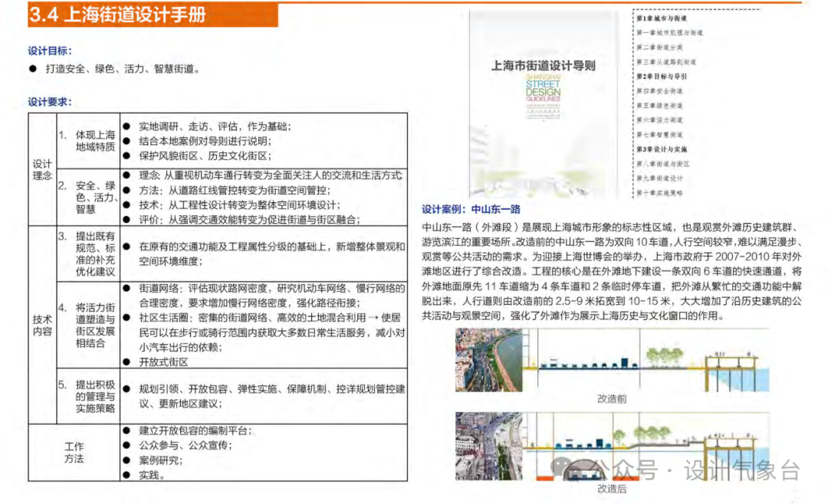The height and width of the screenshot is (504, 828).
Task: Select the contents entry "第九章 街道设计"
Action: click(x=659, y=178)
